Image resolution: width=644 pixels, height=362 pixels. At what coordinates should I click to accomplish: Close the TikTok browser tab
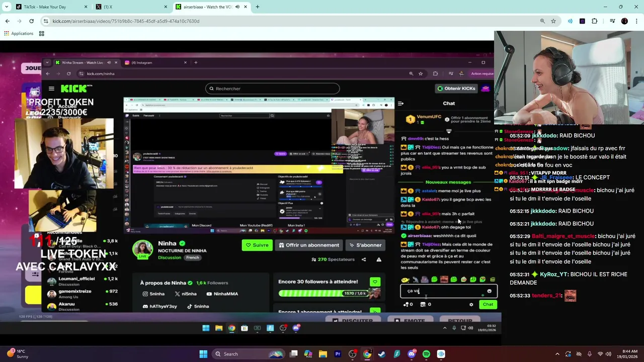pos(86,7)
